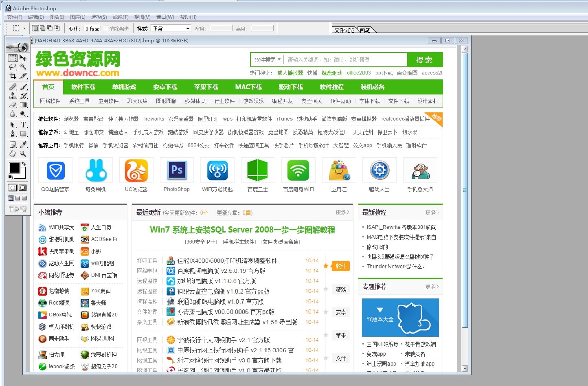Click the 羽化 feather input field
Screen dimensions: 588x386
click(x=92, y=28)
